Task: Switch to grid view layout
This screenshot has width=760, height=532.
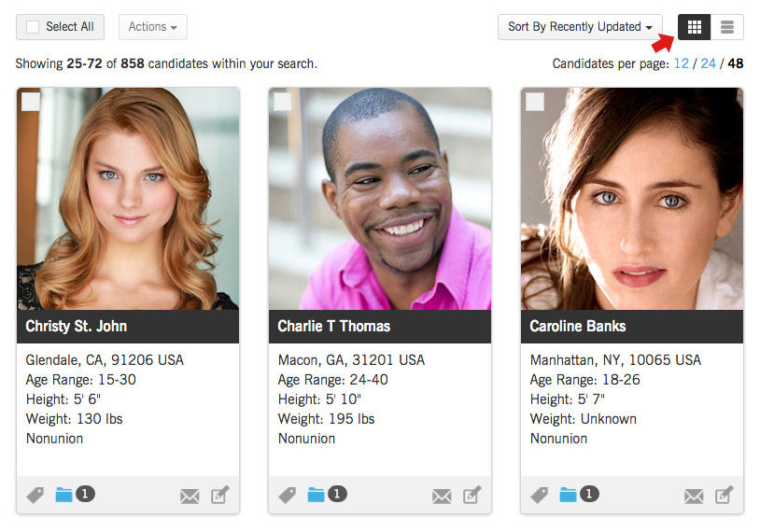Action: (694, 27)
